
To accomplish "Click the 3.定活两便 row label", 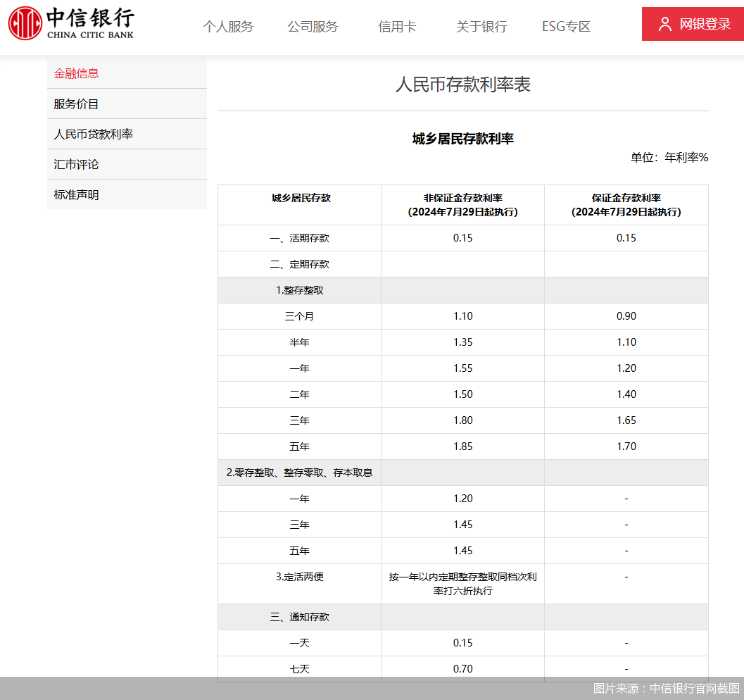I will point(299,577).
